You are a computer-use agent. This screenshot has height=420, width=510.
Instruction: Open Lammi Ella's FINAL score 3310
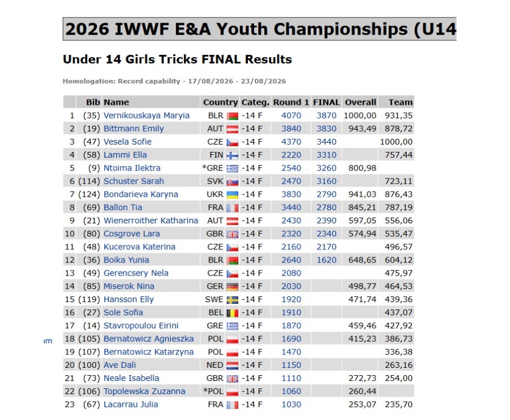[326, 155]
